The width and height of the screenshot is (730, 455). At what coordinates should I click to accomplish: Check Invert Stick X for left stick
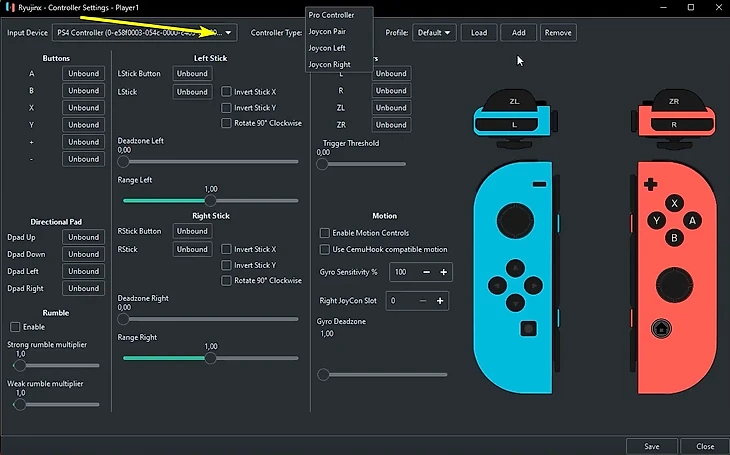(226, 91)
